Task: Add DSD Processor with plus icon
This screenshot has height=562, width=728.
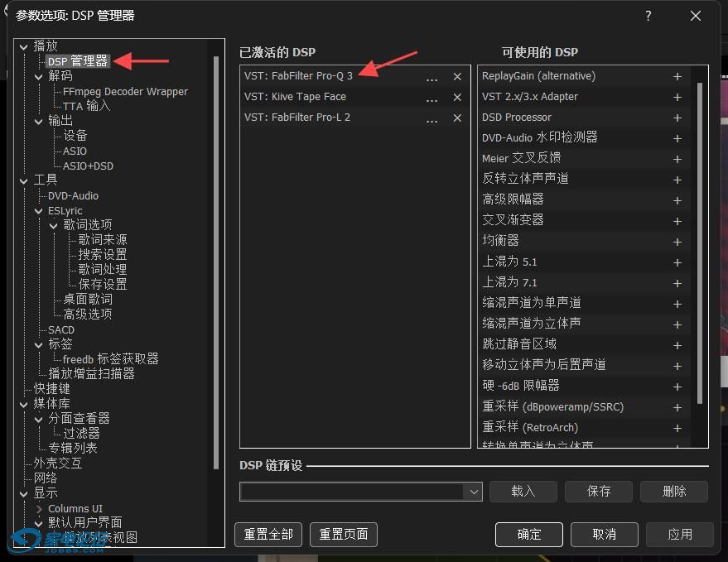Action: pos(677,118)
